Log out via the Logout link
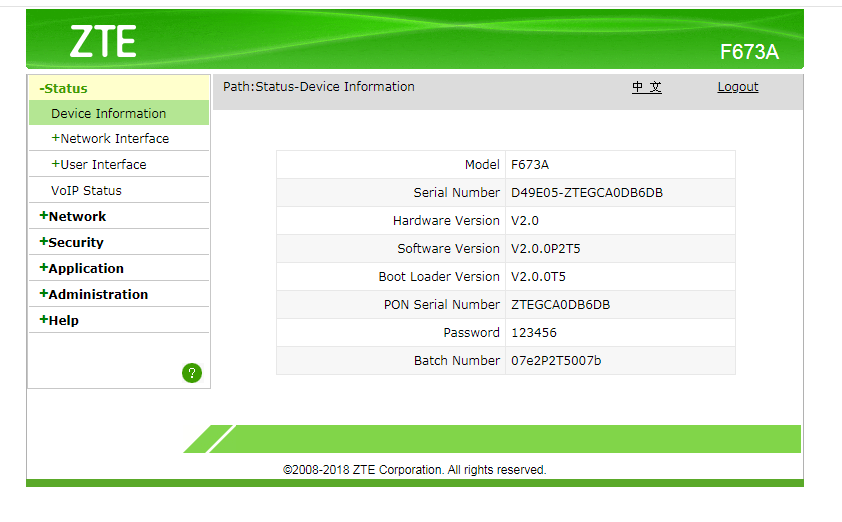The height and width of the screenshot is (522, 842). click(738, 87)
